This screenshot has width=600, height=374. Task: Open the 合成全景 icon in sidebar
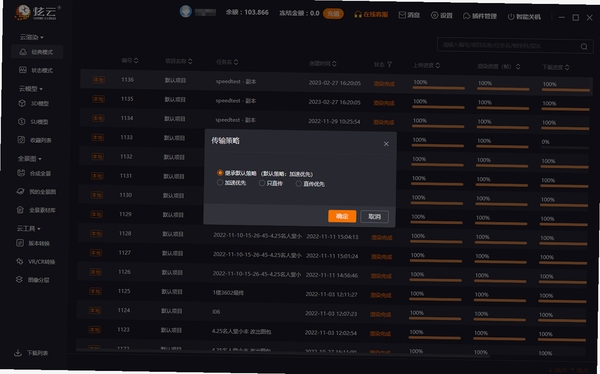click(21, 173)
